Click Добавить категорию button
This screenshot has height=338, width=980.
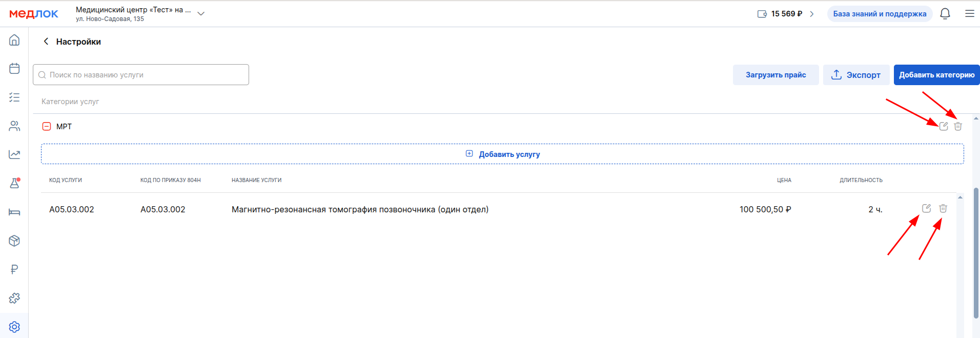click(936, 75)
